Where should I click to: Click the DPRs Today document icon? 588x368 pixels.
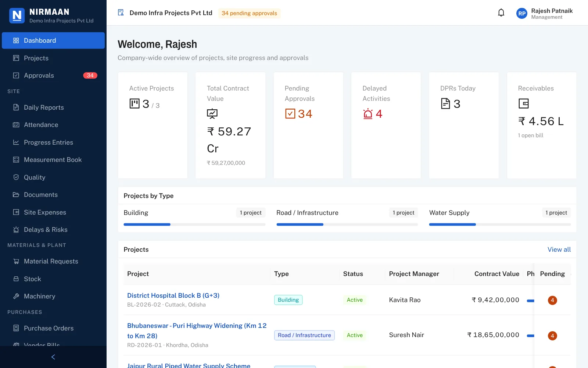click(x=445, y=104)
